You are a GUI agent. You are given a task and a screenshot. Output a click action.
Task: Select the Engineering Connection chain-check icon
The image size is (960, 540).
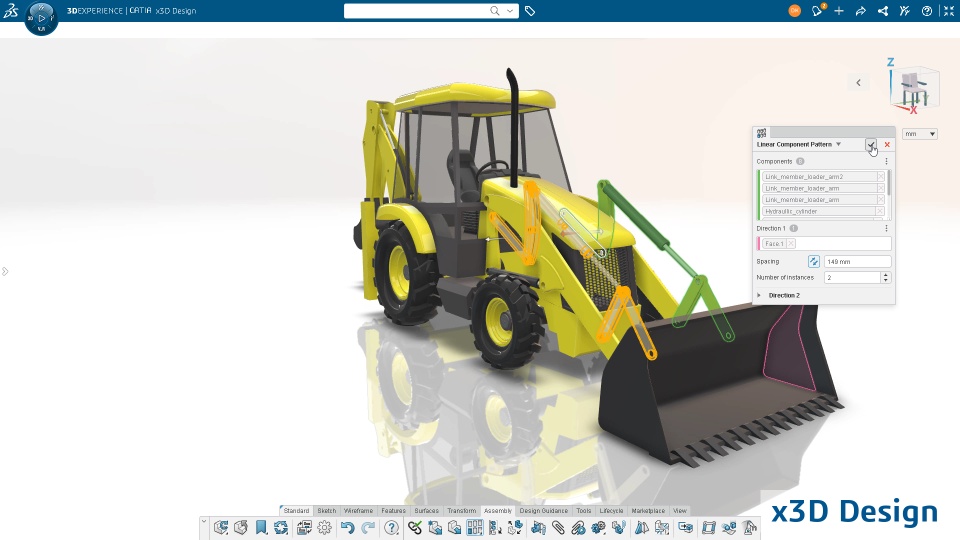point(414,527)
